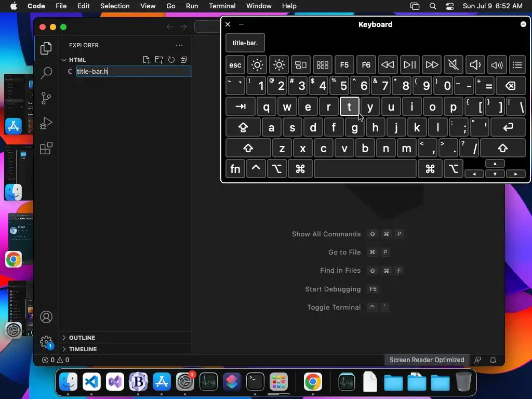532x399 pixels.
Task: Open the Go menu
Action: tap(170, 6)
